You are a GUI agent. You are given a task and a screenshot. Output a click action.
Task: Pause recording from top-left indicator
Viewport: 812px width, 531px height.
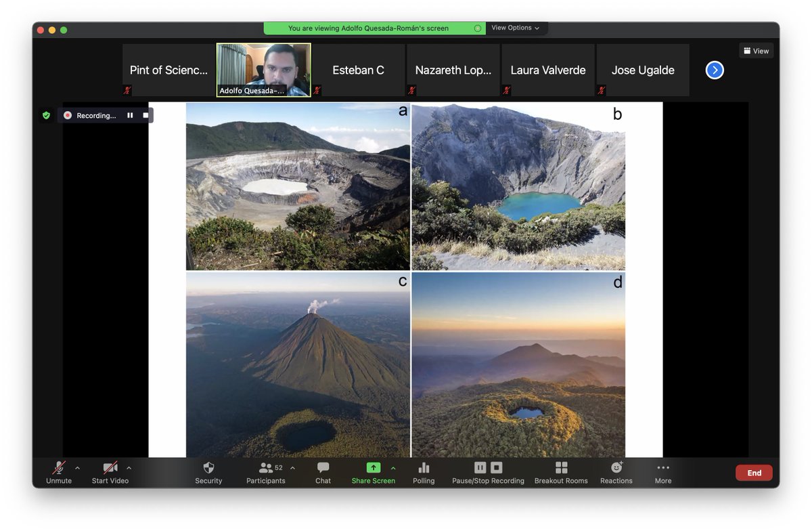point(130,115)
